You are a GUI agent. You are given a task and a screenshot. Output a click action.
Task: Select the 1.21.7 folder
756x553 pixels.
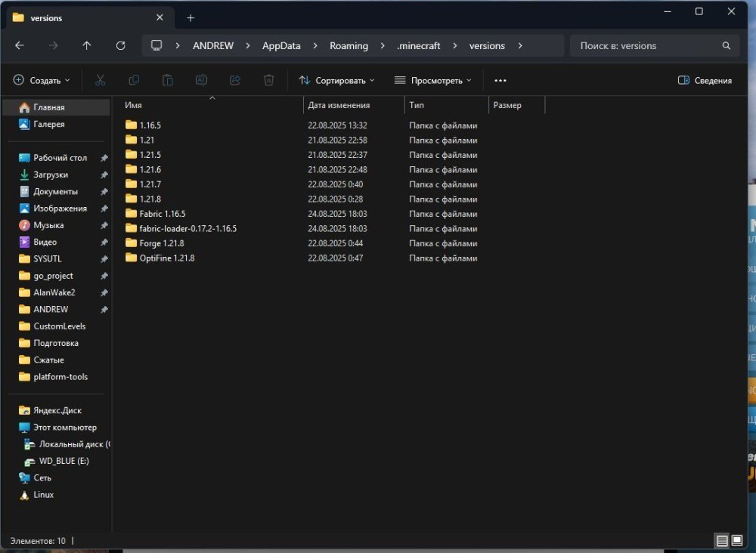coord(143,184)
